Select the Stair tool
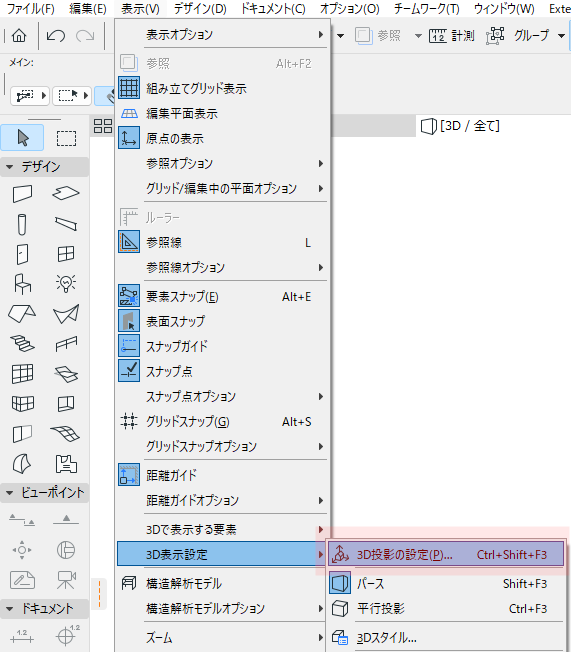The height and width of the screenshot is (652, 571). point(22,344)
